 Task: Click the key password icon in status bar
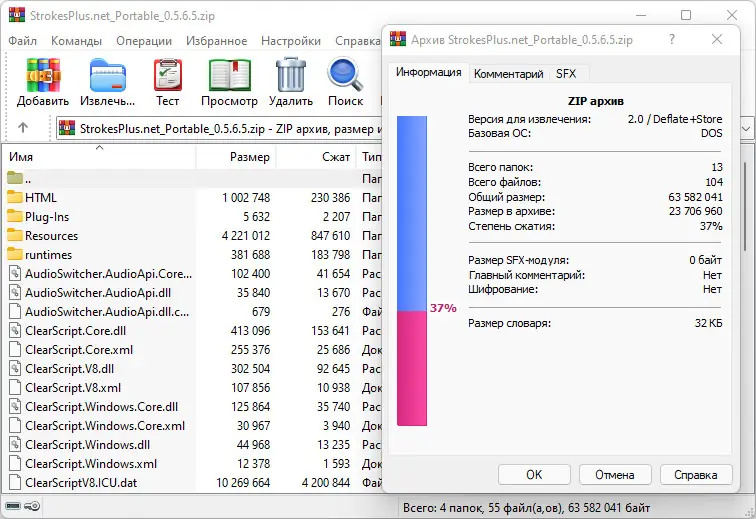(x=32, y=506)
